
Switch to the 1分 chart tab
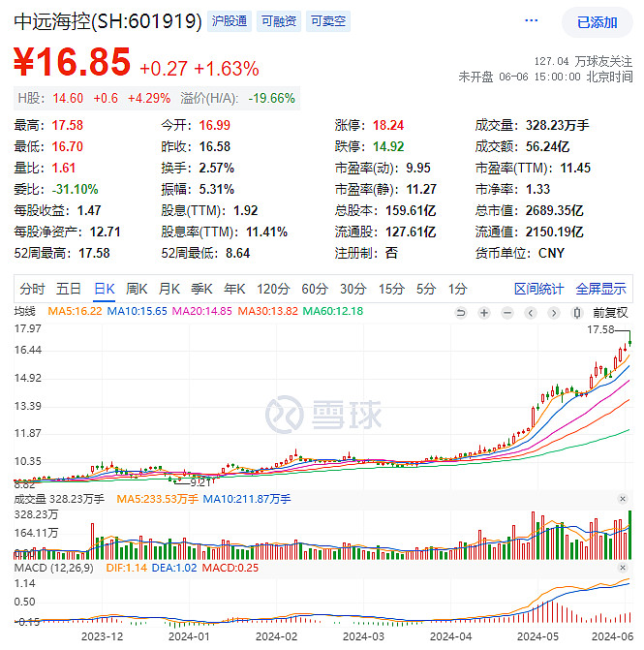tap(457, 289)
